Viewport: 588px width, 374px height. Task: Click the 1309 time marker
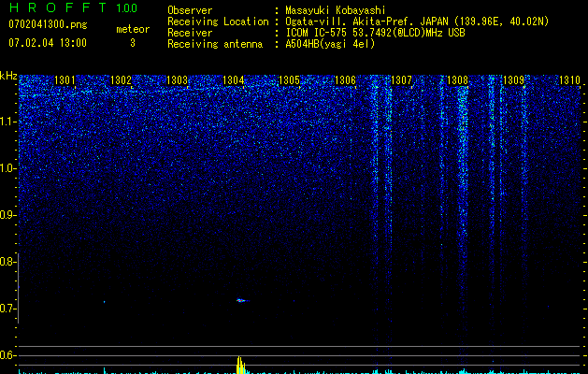coord(514,80)
